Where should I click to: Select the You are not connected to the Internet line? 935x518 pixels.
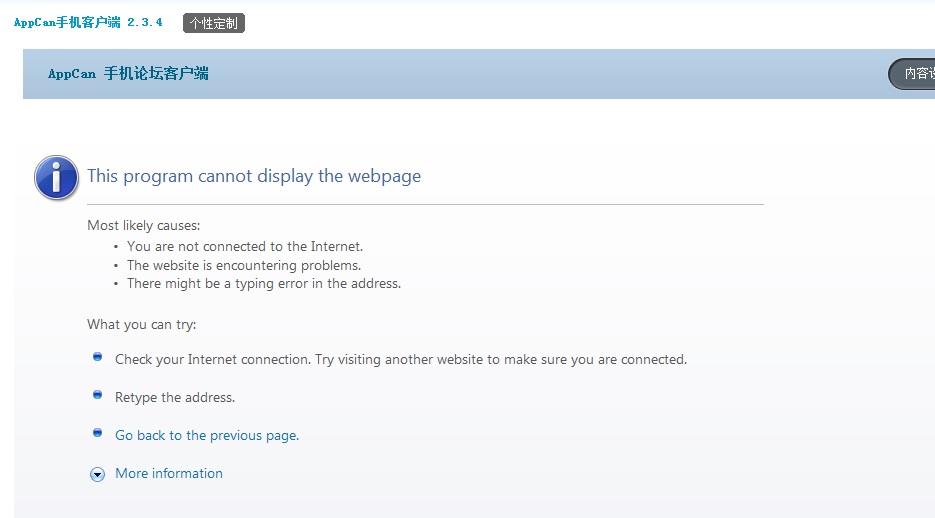point(244,246)
